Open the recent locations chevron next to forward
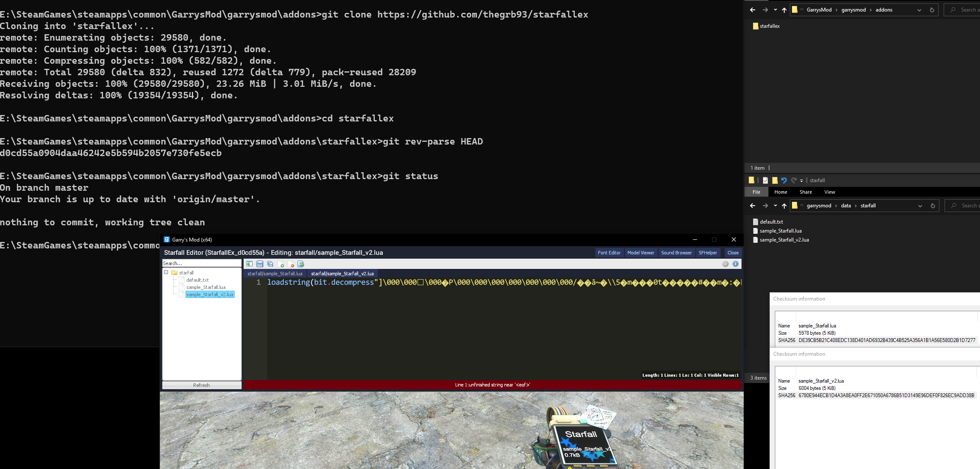This screenshot has width=980, height=469. [x=775, y=9]
